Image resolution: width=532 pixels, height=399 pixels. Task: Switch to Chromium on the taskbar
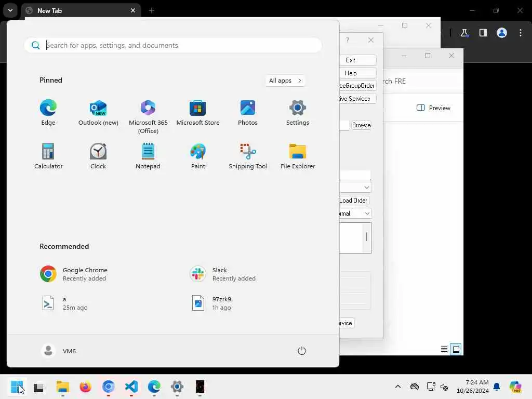(x=108, y=387)
